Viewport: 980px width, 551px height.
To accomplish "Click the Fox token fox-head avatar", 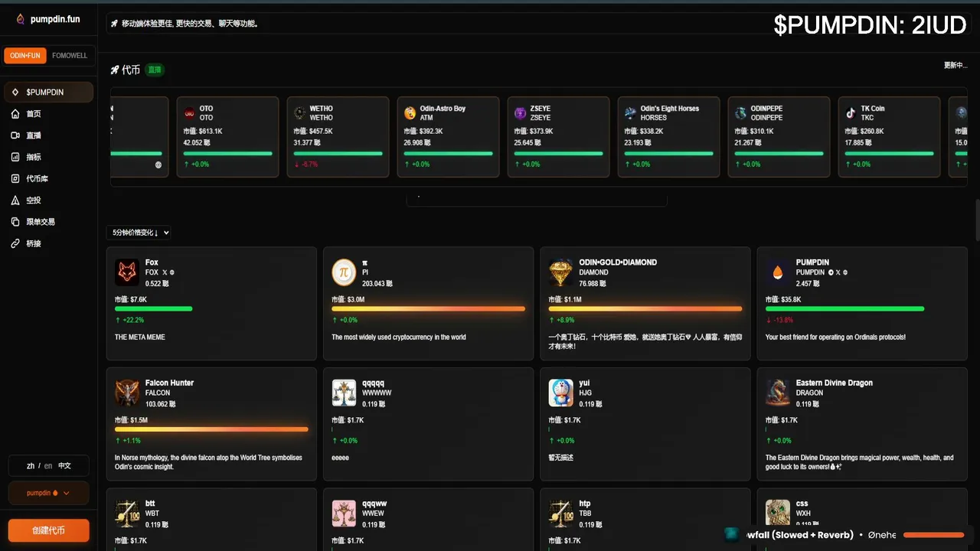I will [x=127, y=272].
